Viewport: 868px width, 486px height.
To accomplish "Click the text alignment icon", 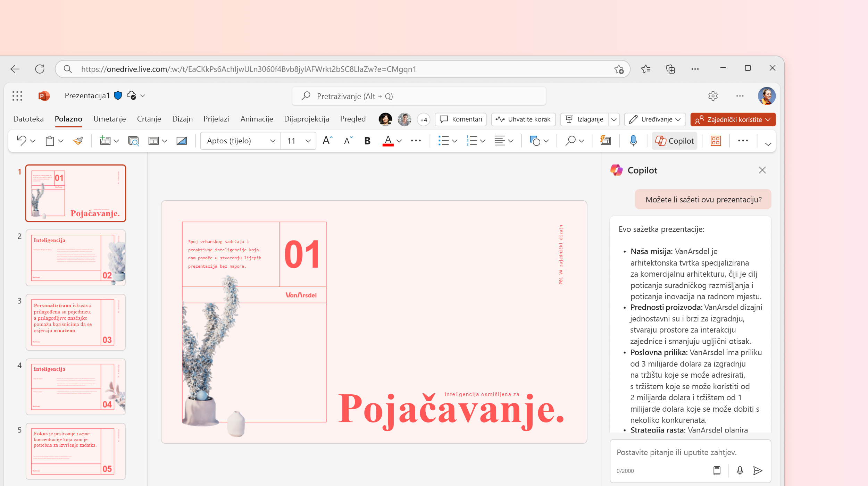I will click(x=500, y=141).
